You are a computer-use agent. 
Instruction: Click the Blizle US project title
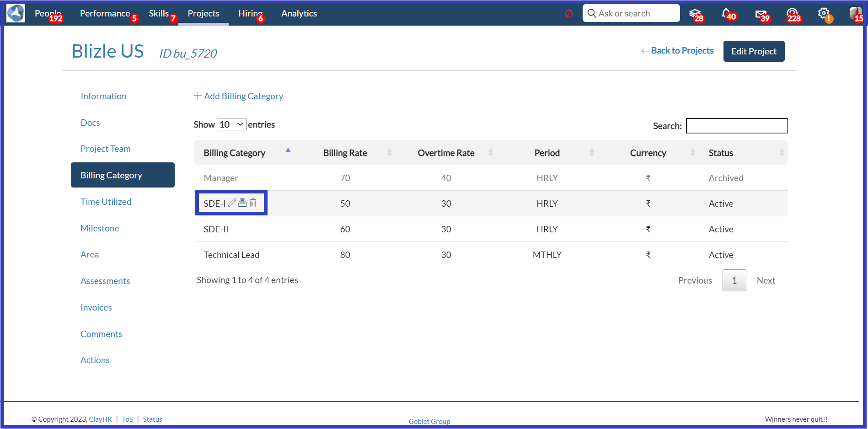coord(108,51)
